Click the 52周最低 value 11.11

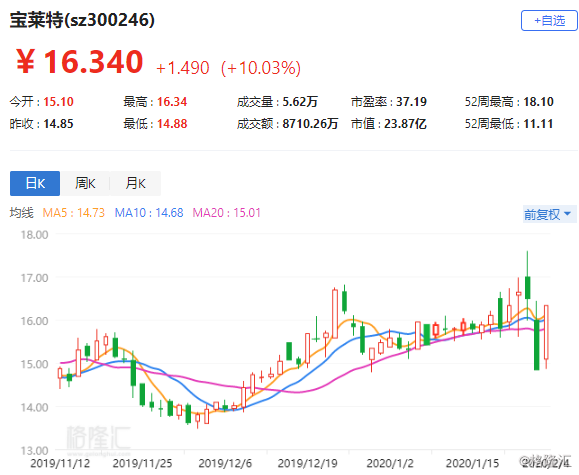coord(538,124)
